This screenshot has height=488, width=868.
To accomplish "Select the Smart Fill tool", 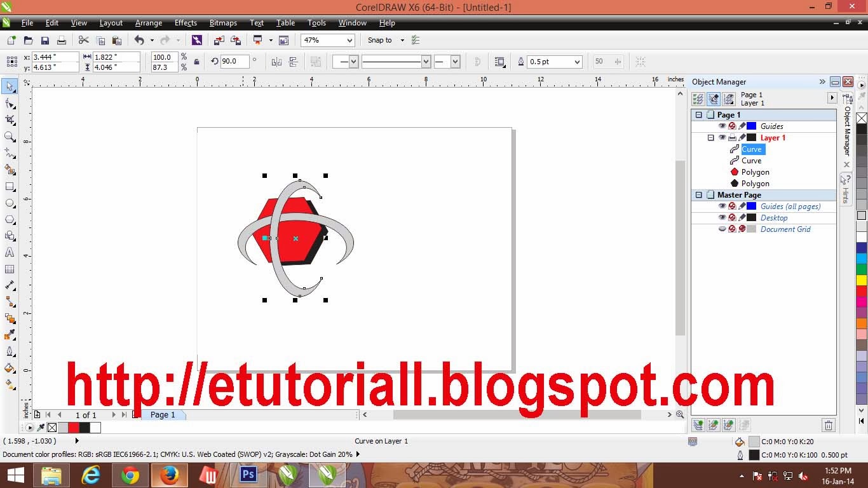I will 10,170.
